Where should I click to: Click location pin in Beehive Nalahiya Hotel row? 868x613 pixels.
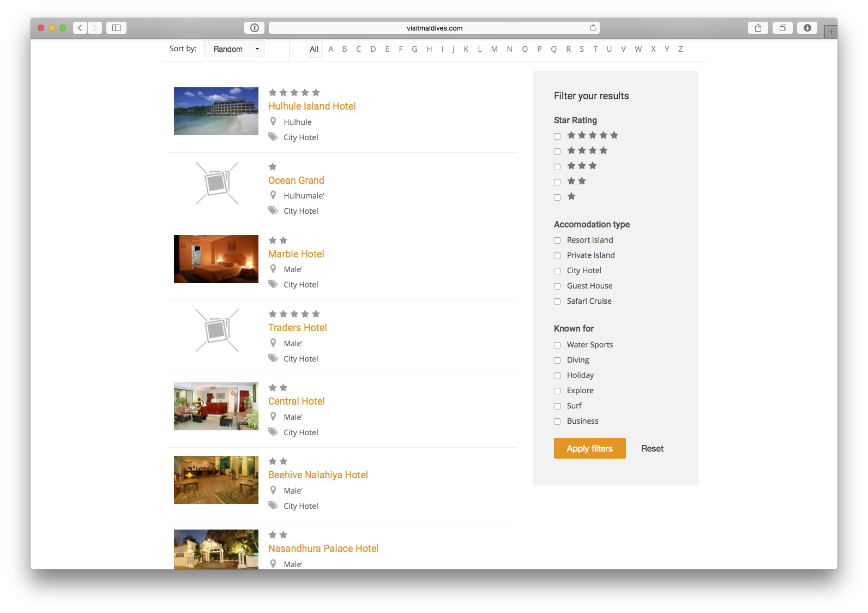coord(273,490)
